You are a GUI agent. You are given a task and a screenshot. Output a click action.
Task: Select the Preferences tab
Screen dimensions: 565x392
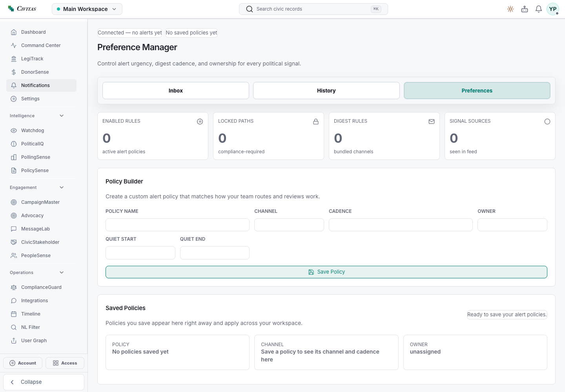(477, 91)
